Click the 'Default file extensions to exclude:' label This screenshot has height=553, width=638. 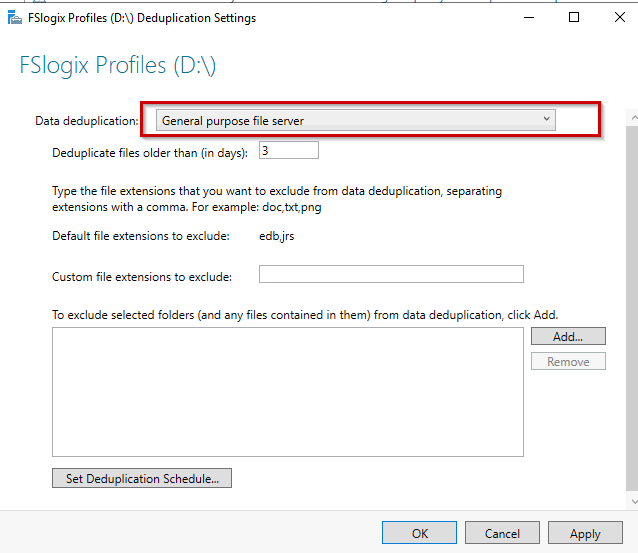point(141,236)
